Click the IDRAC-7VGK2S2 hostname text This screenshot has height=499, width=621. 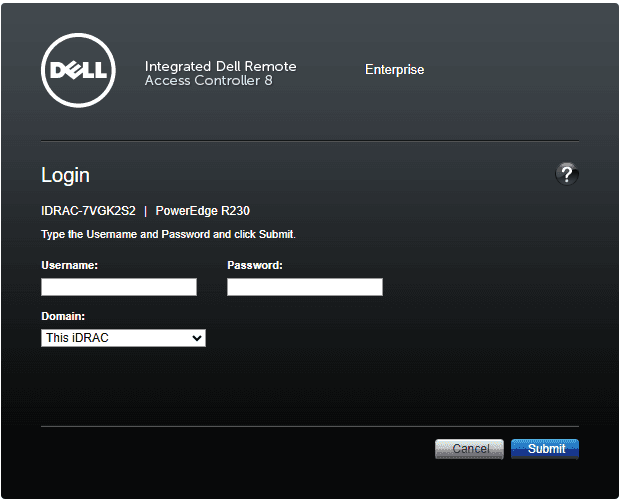coord(88,211)
